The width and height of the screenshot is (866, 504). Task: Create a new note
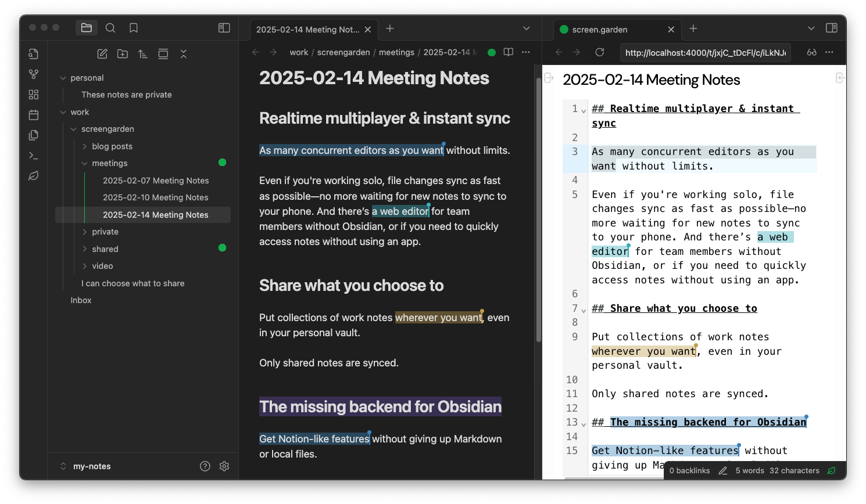tap(102, 54)
